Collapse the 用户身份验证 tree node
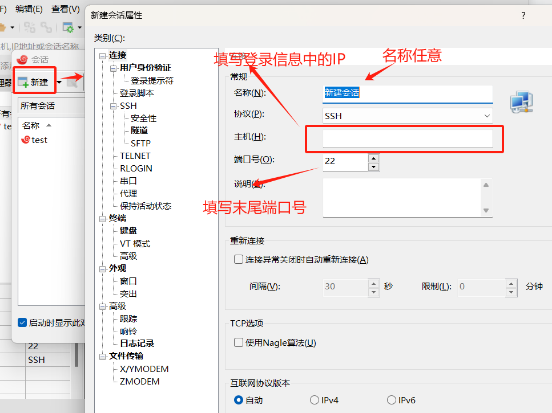The image size is (552, 413). coord(113,68)
